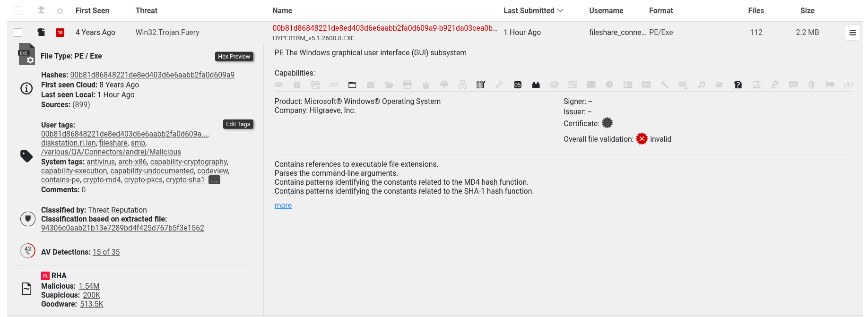Open the Sources (899) link
Image resolution: width=868 pixels, height=317 pixels.
pos(81,104)
